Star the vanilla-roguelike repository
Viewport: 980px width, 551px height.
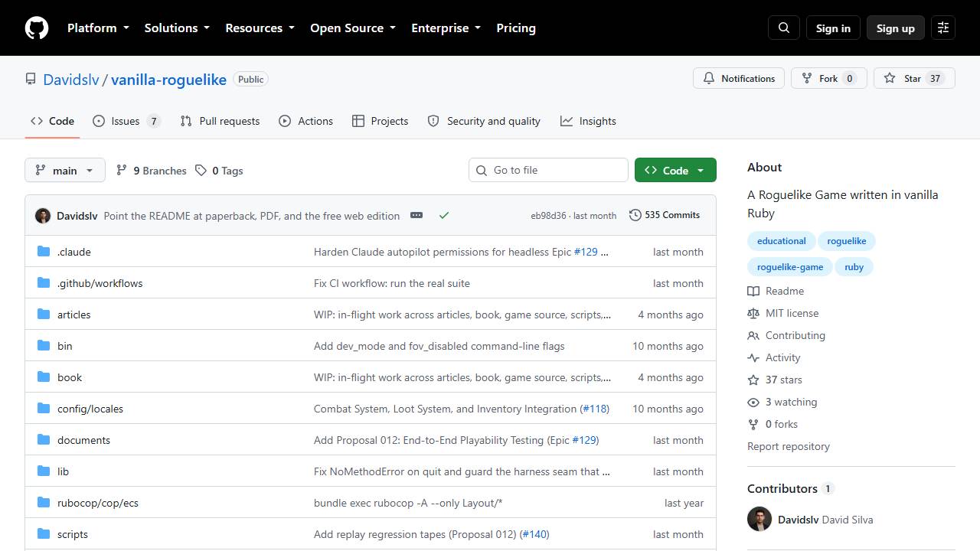click(914, 78)
